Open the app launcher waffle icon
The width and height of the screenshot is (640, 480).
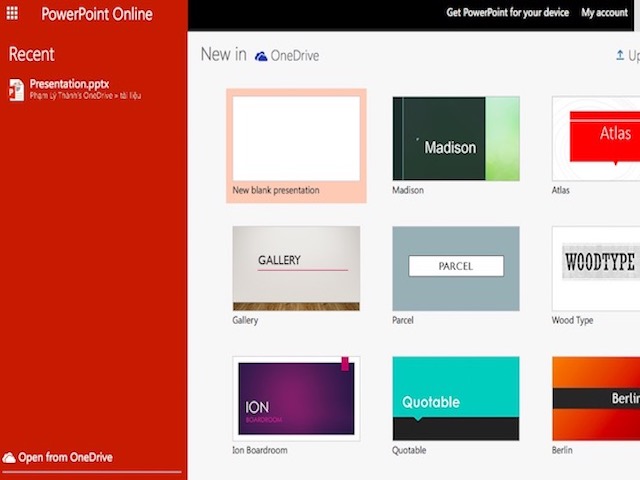12,14
